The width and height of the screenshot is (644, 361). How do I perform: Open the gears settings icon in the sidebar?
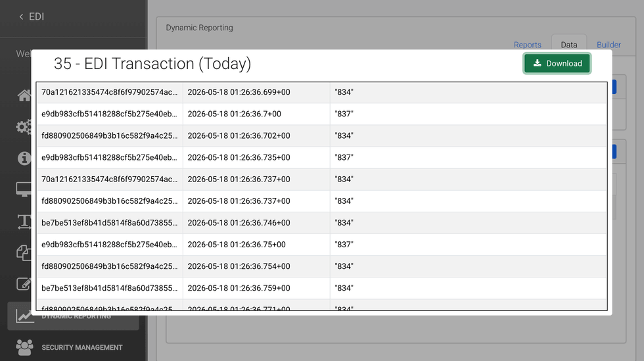tap(24, 127)
